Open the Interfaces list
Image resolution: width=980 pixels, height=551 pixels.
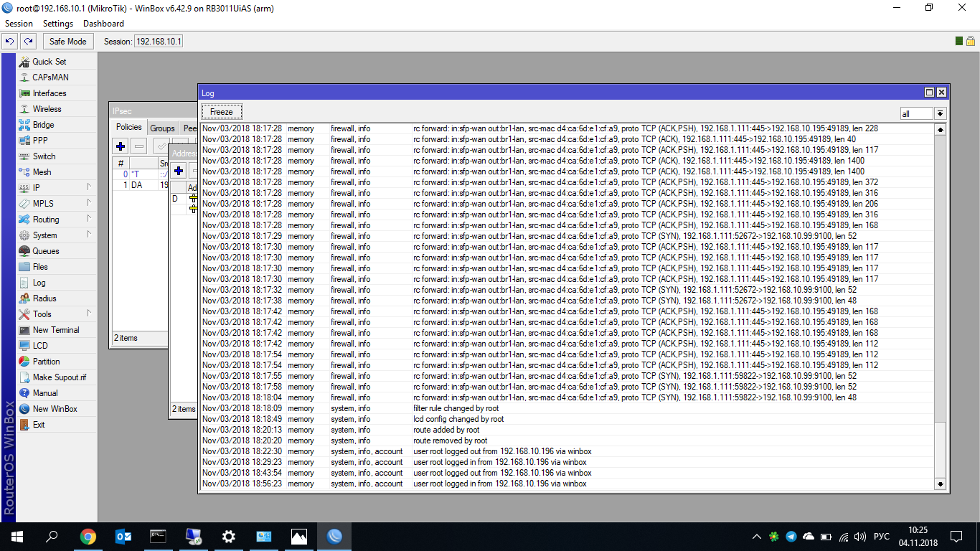pos(57,93)
